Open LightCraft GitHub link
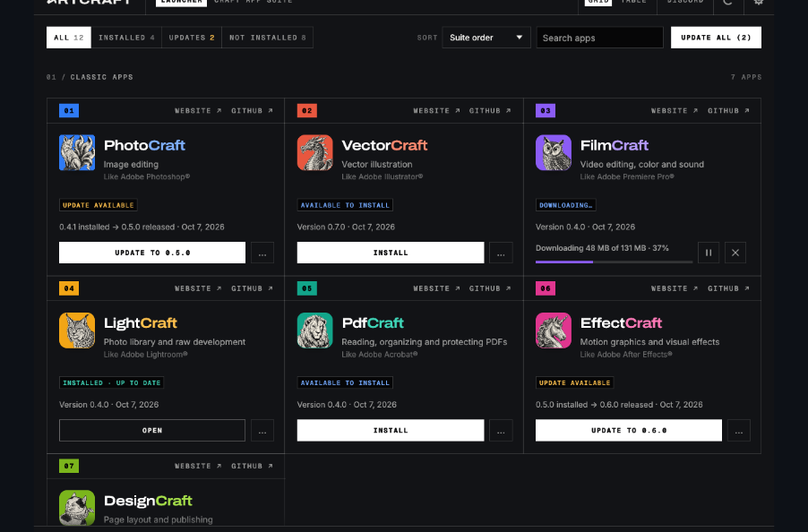808x532 pixels. 252,288
